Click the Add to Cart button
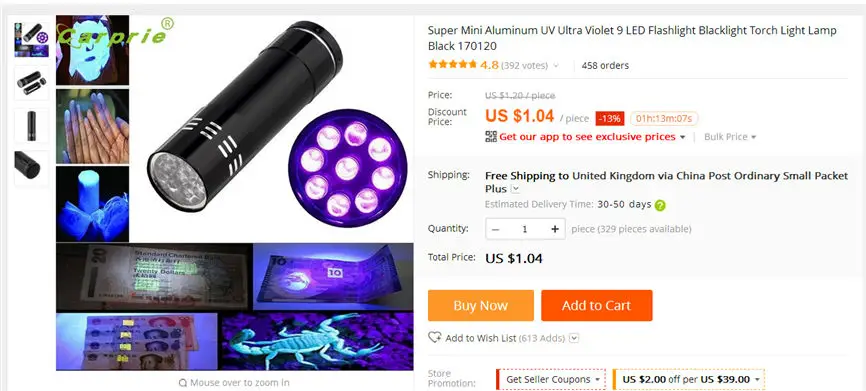866x391 pixels. pyautogui.click(x=596, y=305)
